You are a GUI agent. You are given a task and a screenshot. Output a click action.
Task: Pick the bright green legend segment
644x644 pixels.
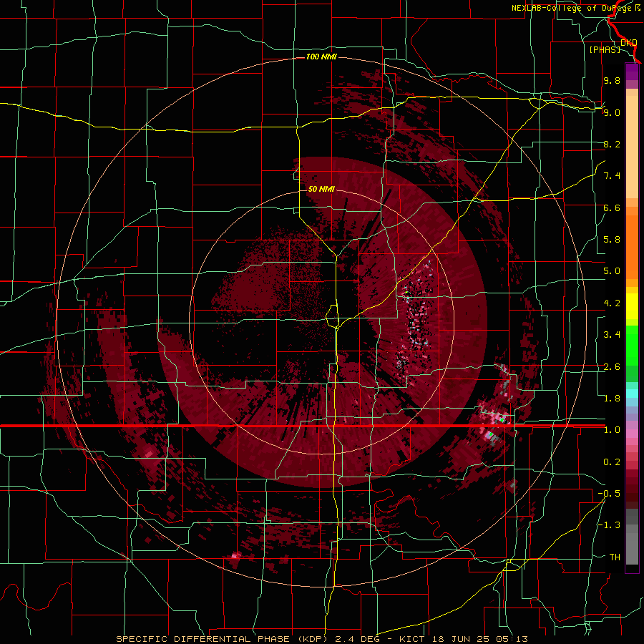coord(632,346)
